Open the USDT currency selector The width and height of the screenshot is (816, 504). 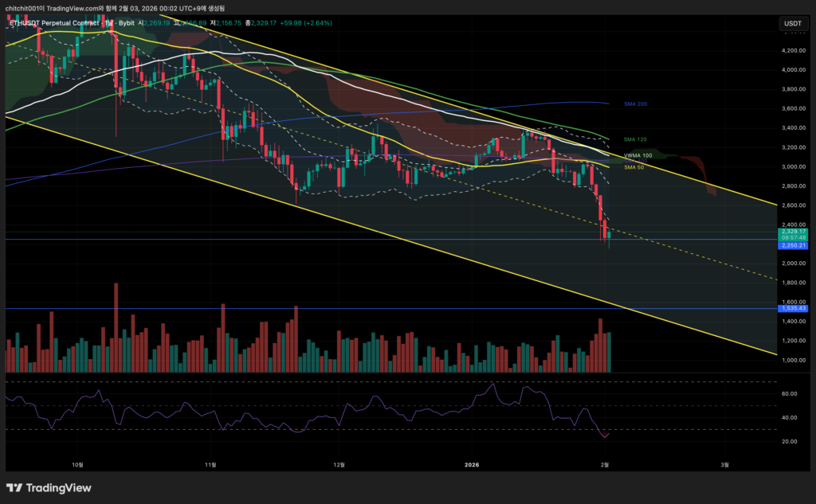(x=793, y=24)
